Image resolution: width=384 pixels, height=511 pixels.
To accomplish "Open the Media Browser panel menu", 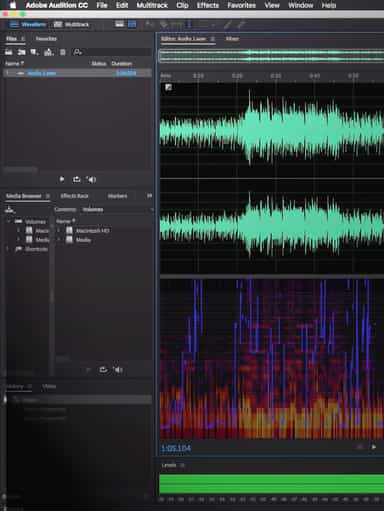I will pos(48,196).
